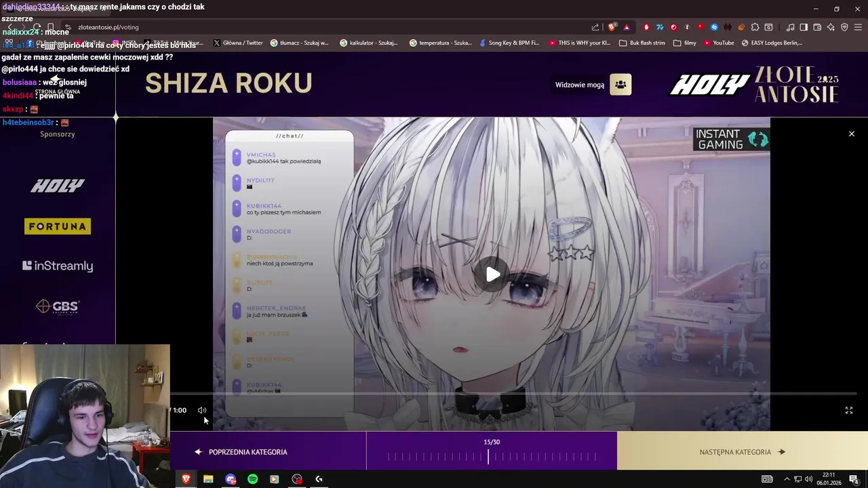Open the temperatura bookmark

point(440,43)
